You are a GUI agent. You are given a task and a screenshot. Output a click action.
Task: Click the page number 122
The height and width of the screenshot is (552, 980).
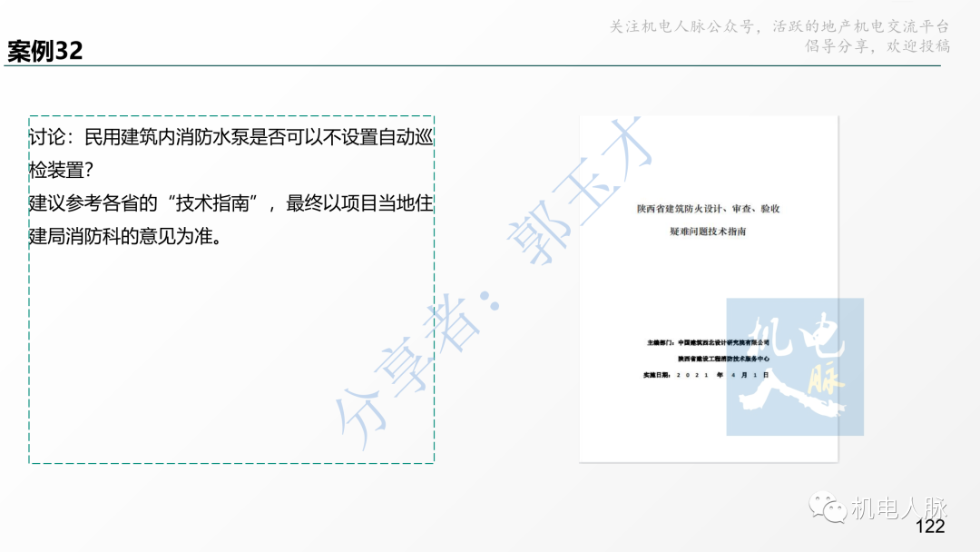[930, 527]
